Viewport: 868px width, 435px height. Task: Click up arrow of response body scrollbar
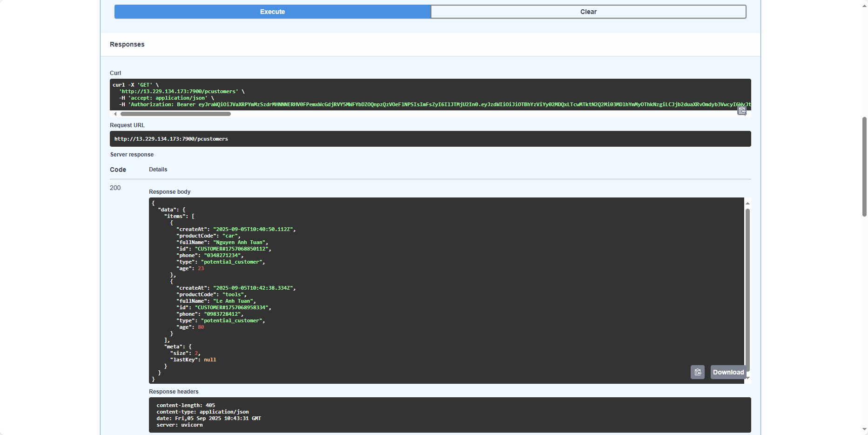pyautogui.click(x=747, y=203)
